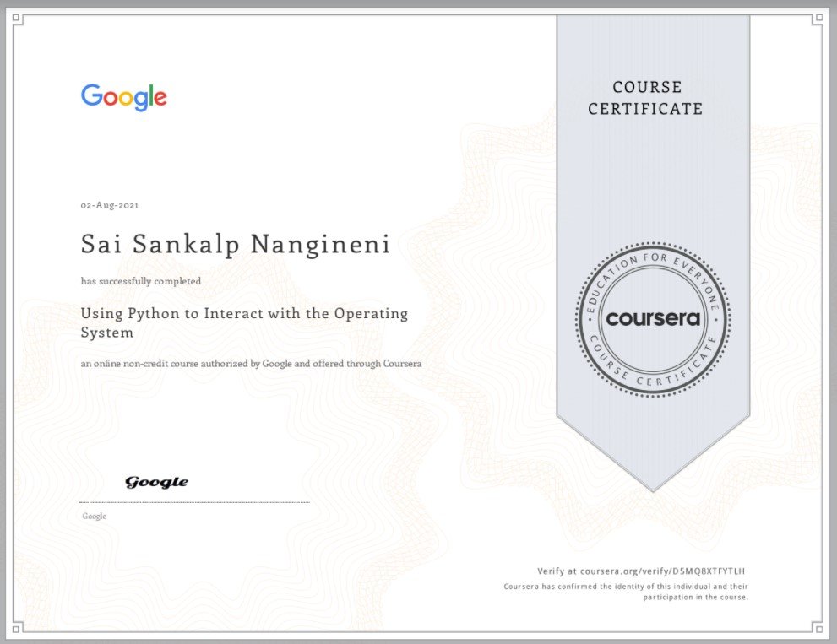The width and height of the screenshot is (837, 644).
Task: Click the Google logo at top left
Action: pos(124,97)
